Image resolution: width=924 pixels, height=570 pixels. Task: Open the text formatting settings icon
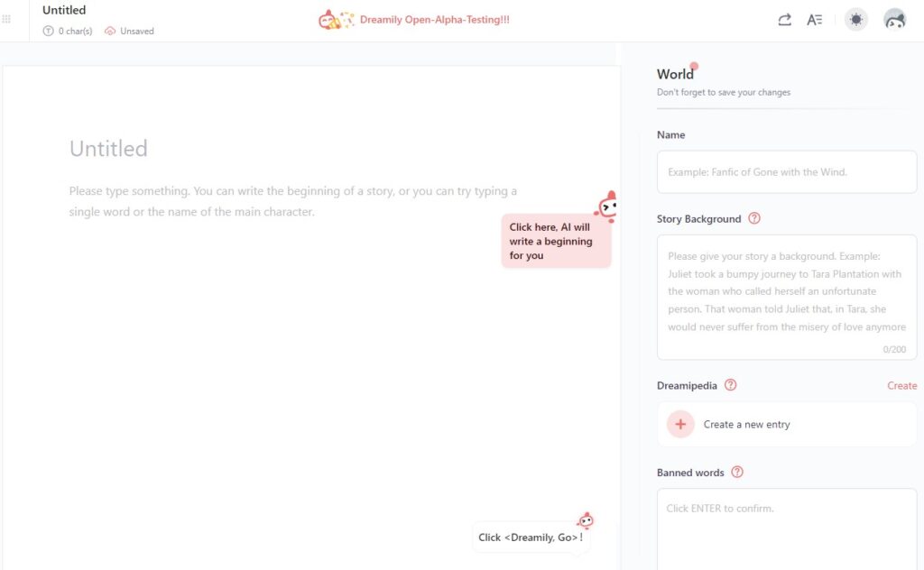tap(815, 20)
